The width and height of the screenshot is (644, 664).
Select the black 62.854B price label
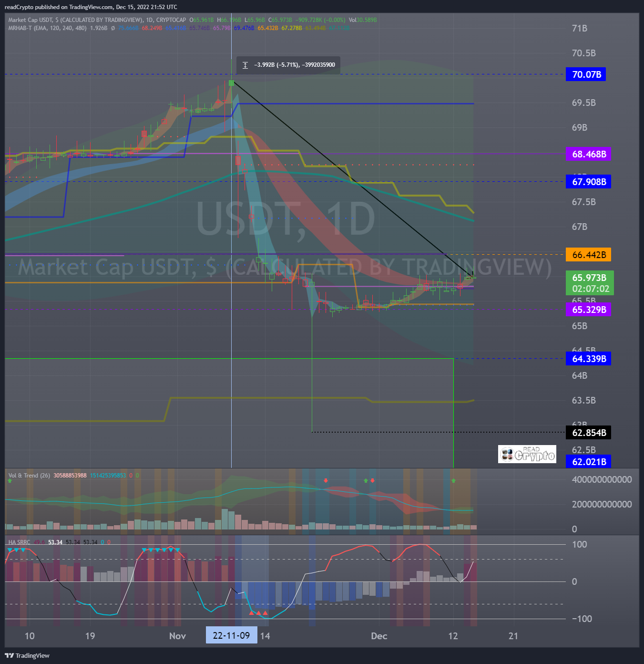tap(588, 433)
